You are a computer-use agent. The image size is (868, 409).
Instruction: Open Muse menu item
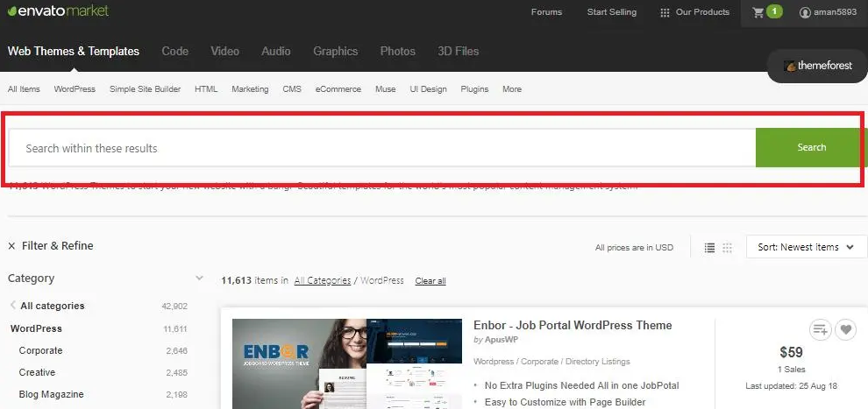(x=385, y=89)
